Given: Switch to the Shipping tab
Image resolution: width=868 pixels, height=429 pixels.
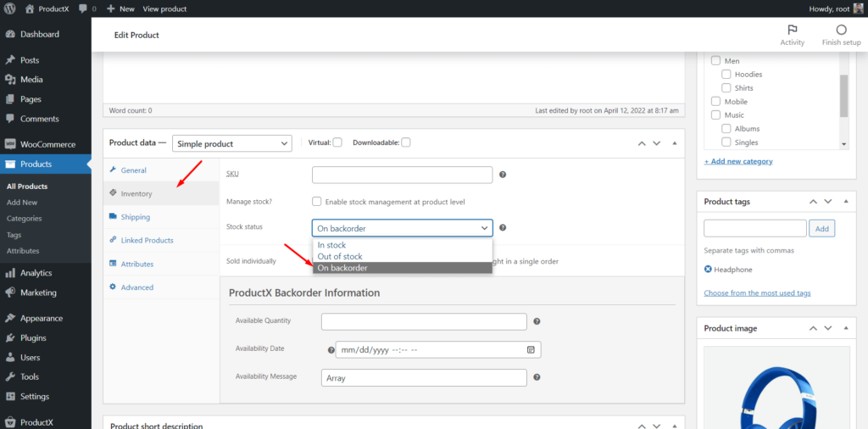Looking at the screenshot, I should click(162, 217).
